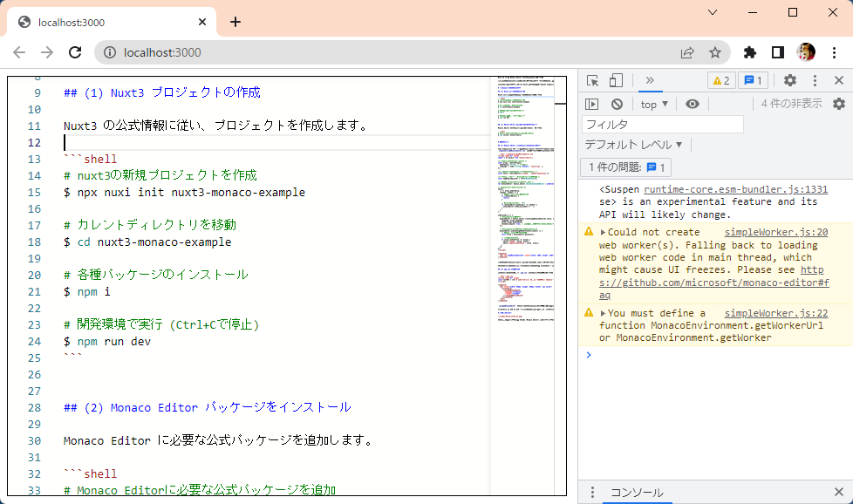Go back with the browser back arrow

click(x=19, y=52)
